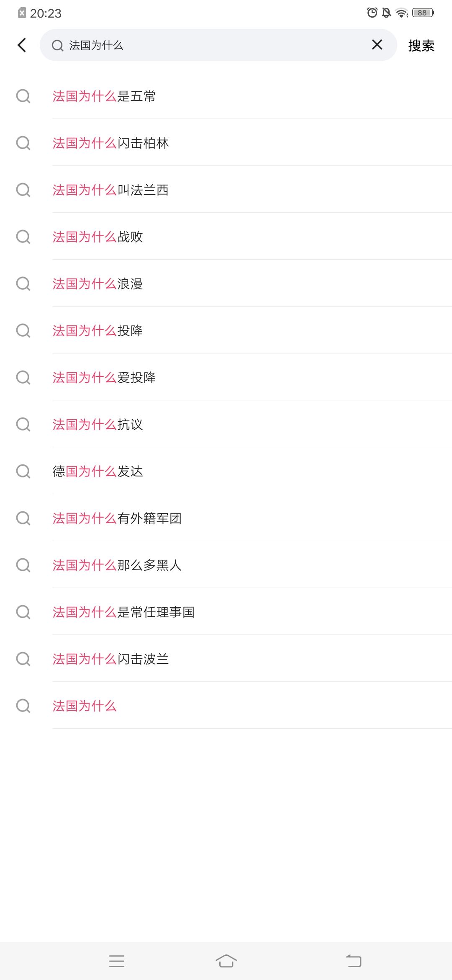Choose suggestion 法国为什么叫法兰西
Image resolution: width=452 pixels, height=980 pixels.
point(110,190)
